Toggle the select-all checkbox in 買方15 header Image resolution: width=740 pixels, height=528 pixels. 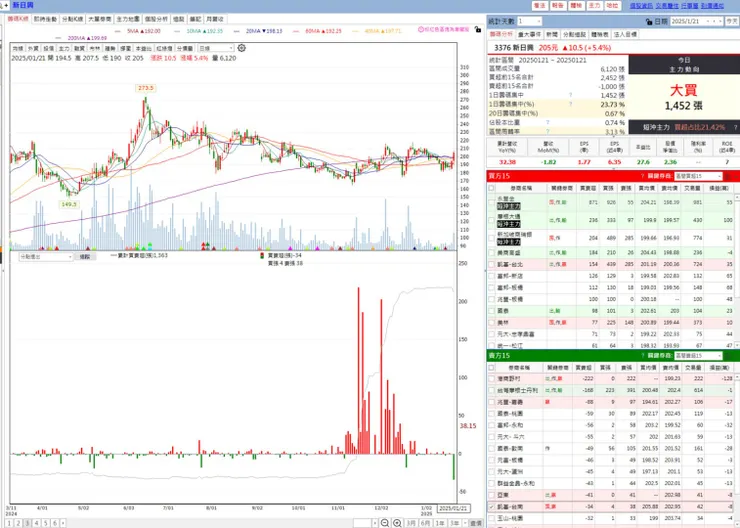tap(492, 188)
